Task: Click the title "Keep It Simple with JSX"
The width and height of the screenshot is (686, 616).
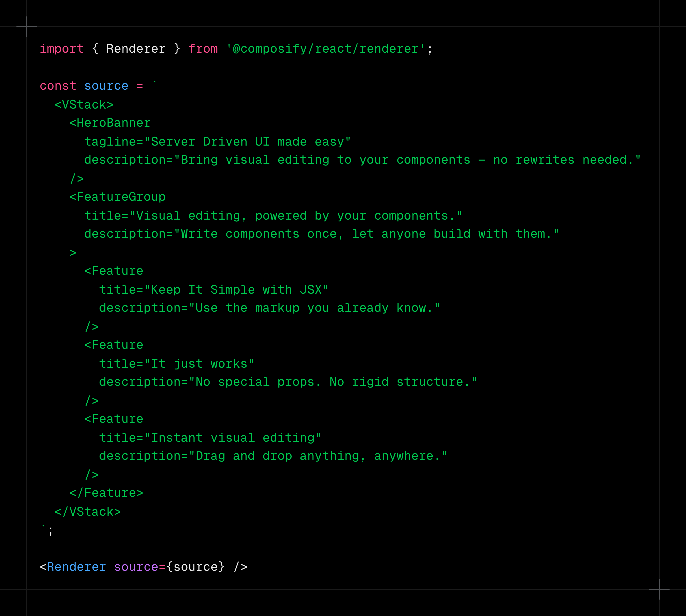Action: pos(213,290)
